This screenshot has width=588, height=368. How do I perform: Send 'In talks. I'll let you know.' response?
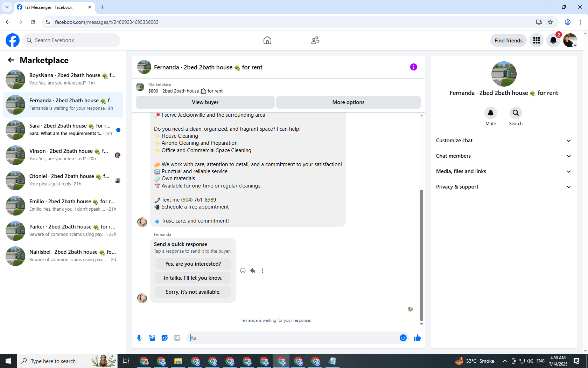point(193,278)
